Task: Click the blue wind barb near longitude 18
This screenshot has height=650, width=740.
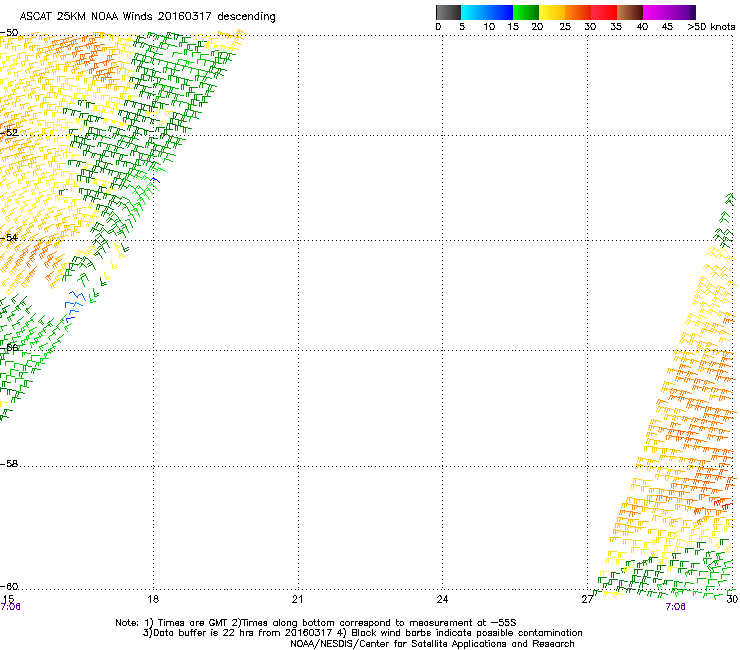Action: 155,180
